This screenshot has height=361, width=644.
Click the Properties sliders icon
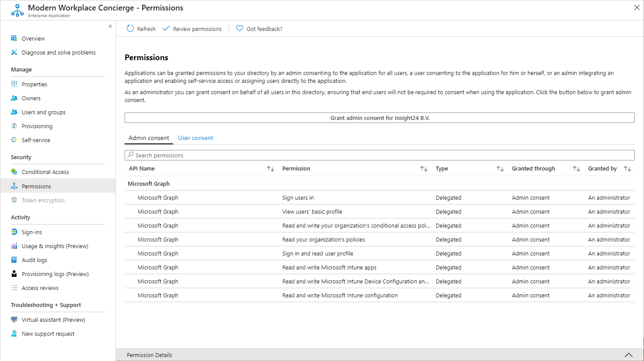tap(14, 84)
